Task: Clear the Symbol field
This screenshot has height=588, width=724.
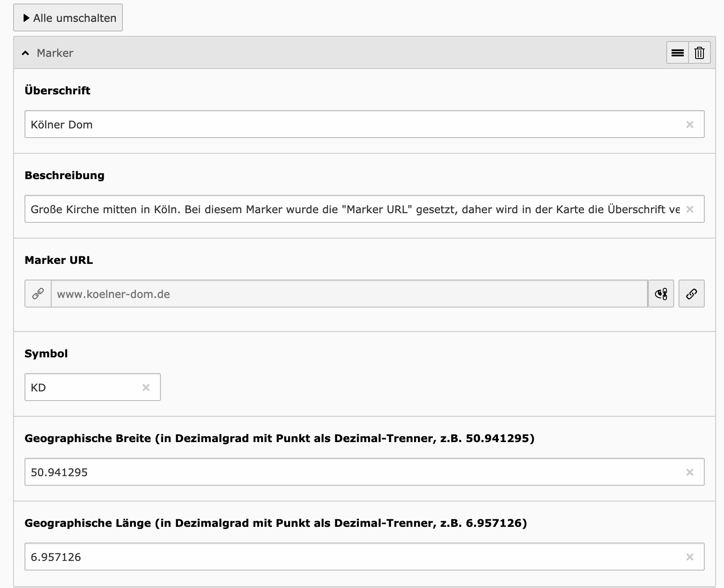Action: point(146,387)
